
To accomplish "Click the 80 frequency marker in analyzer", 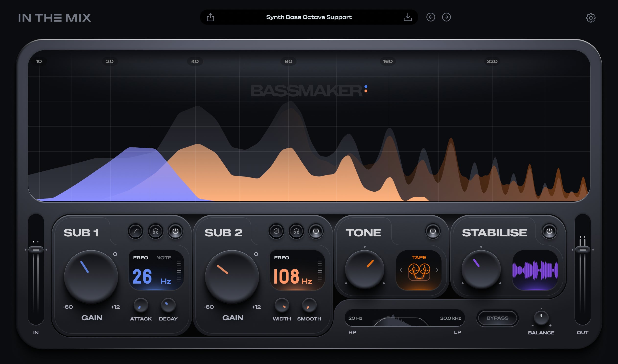I will [x=288, y=61].
